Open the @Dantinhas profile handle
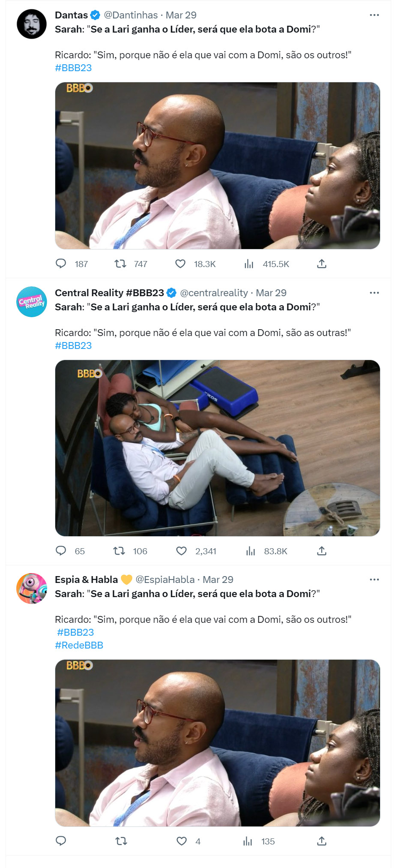 131,15
